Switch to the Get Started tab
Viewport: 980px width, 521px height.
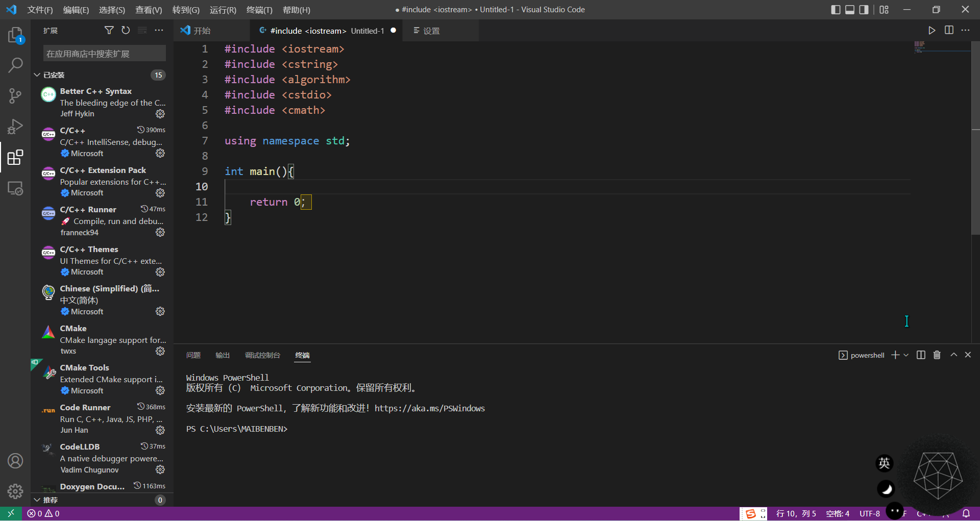pos(211,31)
